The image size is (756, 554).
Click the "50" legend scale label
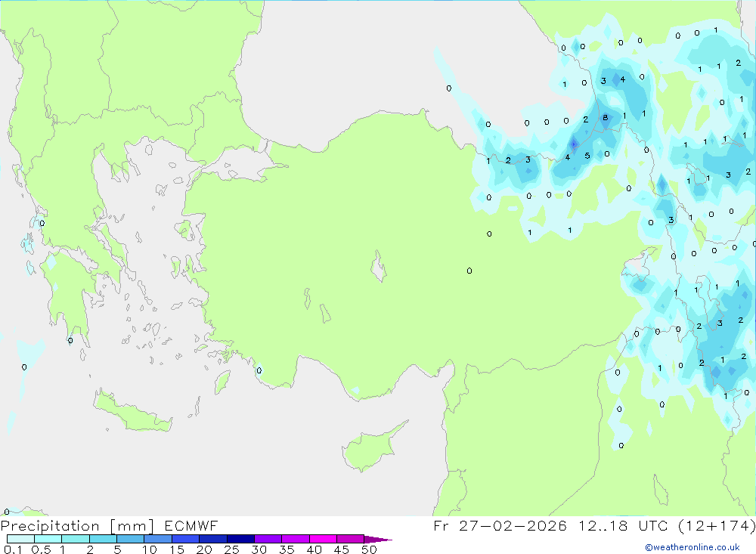click(x=370, y=549)
